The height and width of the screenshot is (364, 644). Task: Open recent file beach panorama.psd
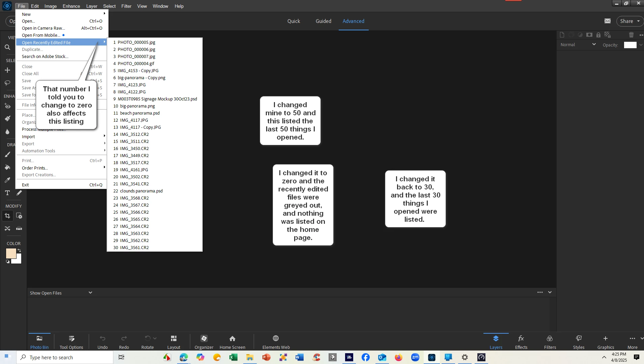click(x=155, y=113)
